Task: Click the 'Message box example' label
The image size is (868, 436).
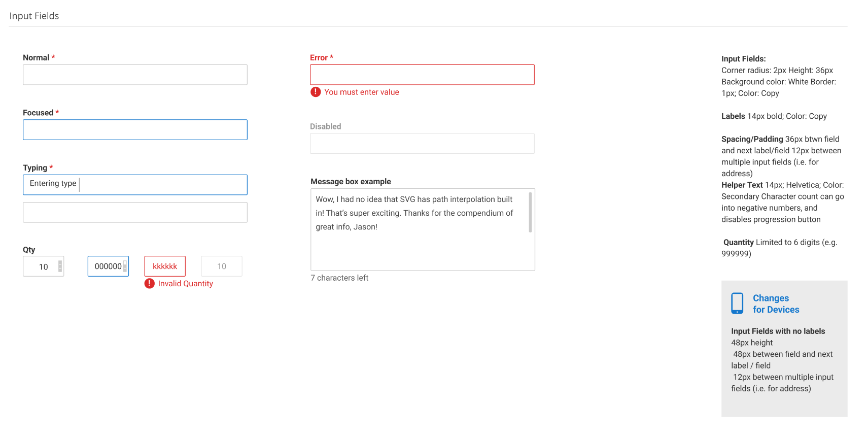Action: coord(351,182)
